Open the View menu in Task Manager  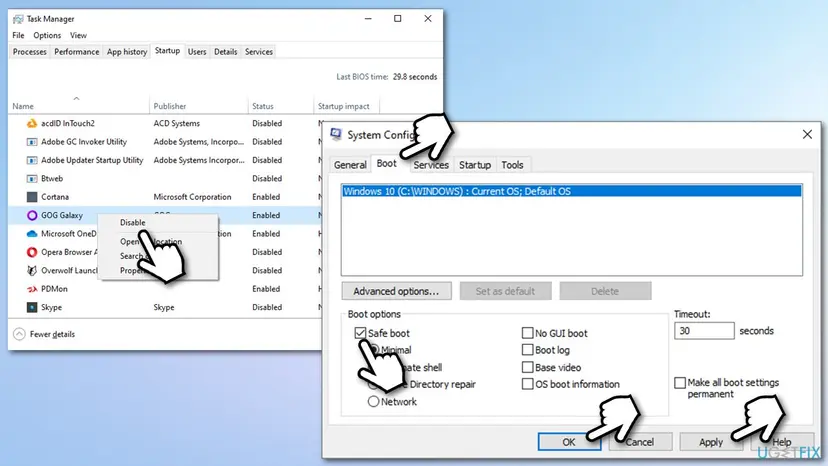pyautogui.click(x=78, y=35)
